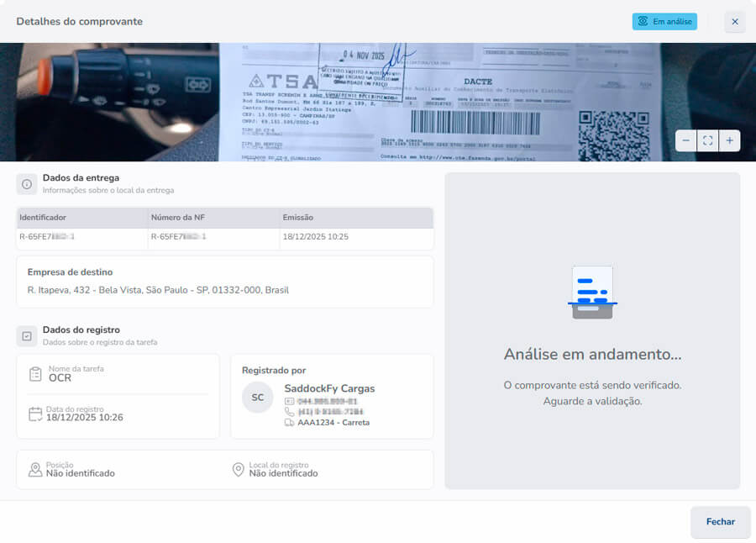This screenshot has width=756, height=543.
Task: Click the eye icon inside Em análise badge
Action: tap(643, 21)
